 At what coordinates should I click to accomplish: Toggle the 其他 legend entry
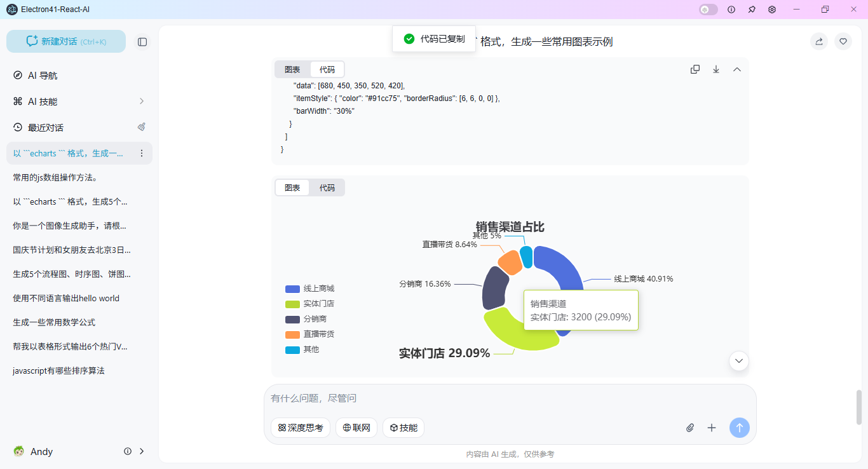click(x=302, y=350)
